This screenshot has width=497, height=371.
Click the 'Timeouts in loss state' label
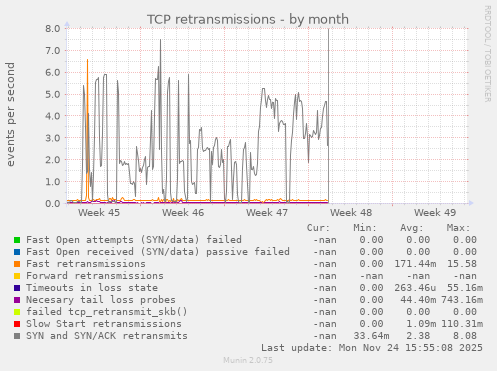[92, 288]
